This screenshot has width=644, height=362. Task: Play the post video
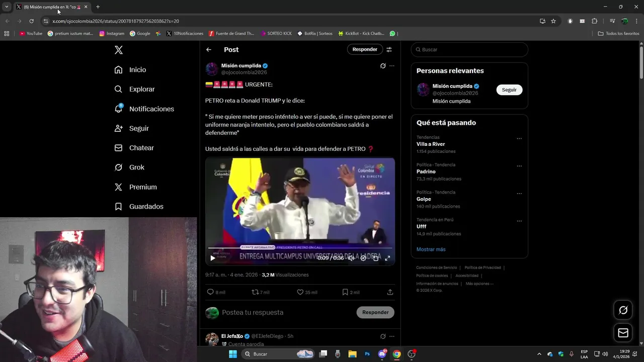click(x=213, y=258)
